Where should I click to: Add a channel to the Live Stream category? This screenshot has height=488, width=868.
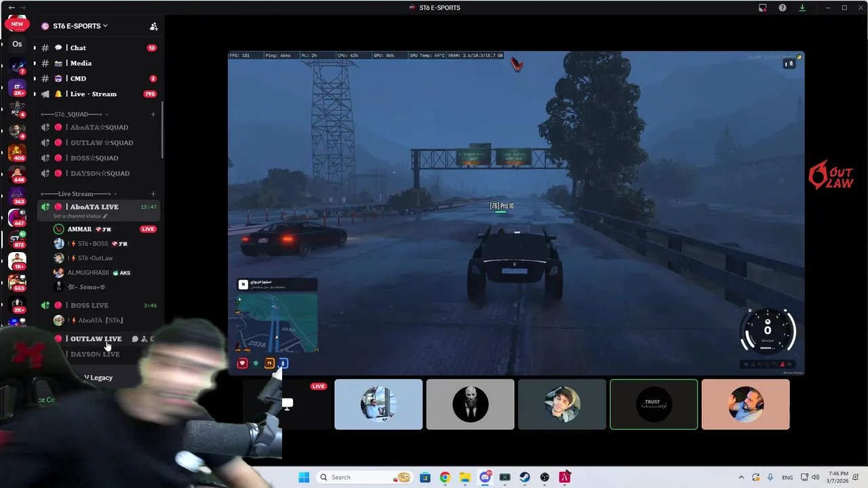153,195
